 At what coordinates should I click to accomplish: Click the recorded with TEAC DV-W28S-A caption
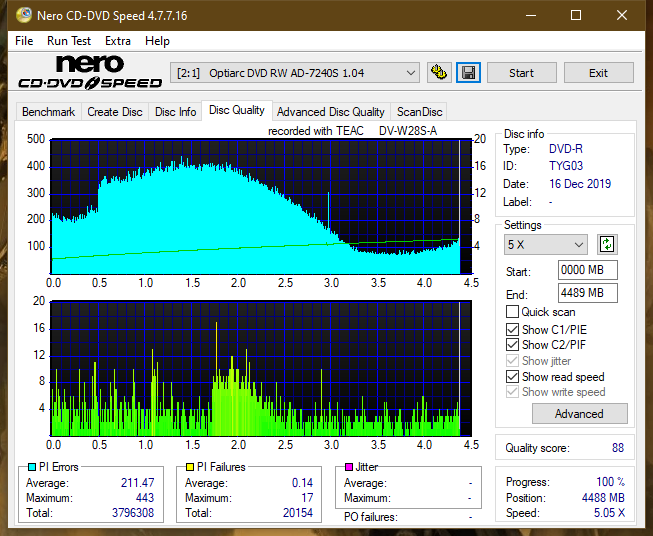[x=352, y=131]
